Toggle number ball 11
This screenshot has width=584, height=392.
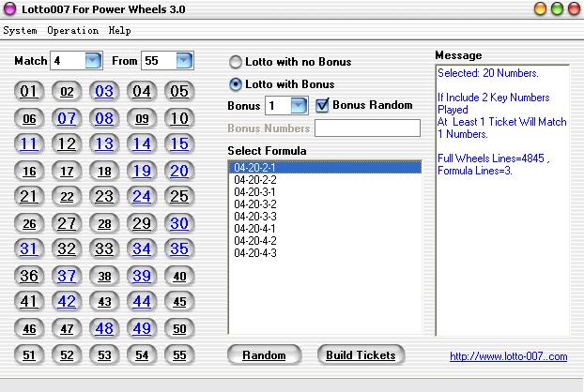(x=29, y=143)
